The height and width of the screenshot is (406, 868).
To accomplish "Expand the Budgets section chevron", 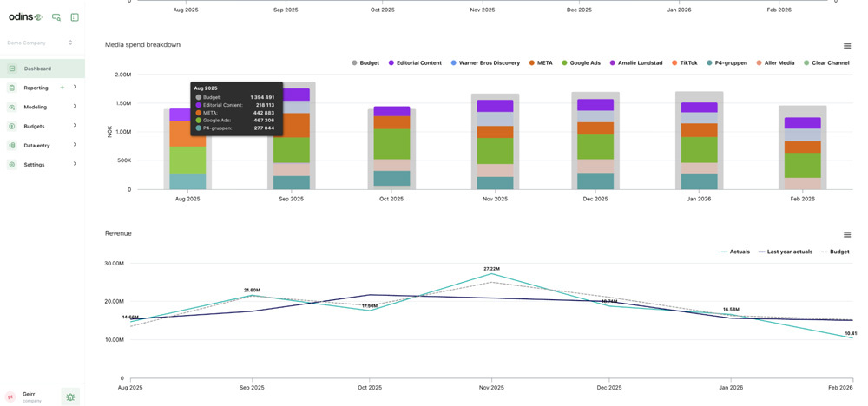I will (x=75, y=126).
